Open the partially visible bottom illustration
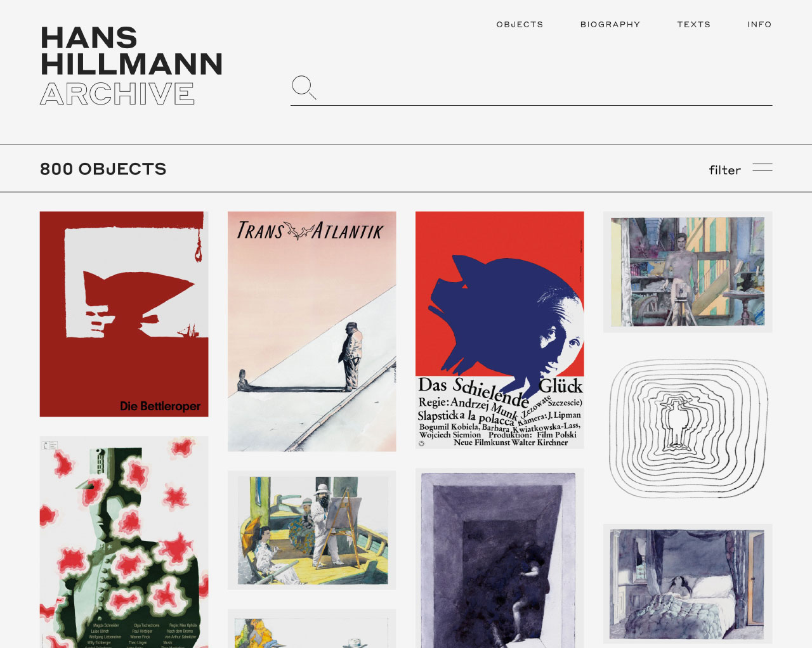The image size is (812, 648). pos(311,629)
